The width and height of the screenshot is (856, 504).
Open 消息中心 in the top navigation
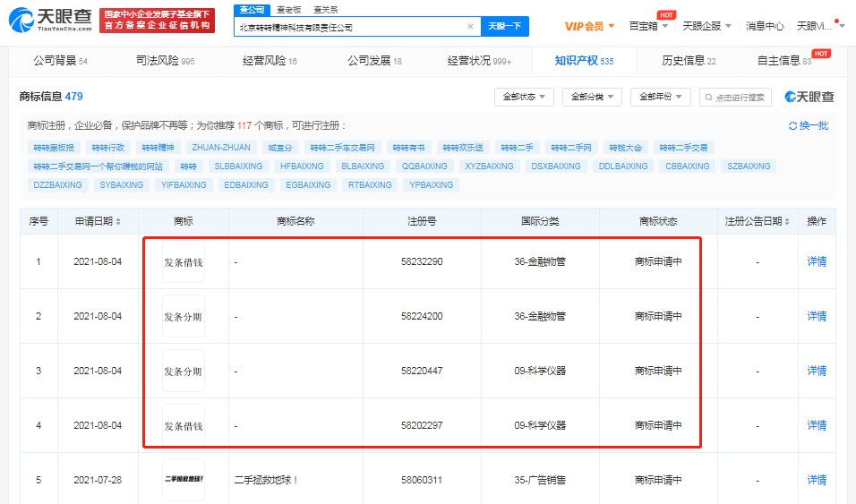[765, 26]
